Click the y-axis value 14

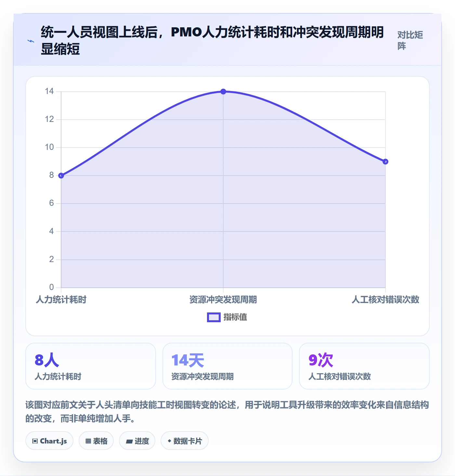pyautogui.click(x=49, y=91)
